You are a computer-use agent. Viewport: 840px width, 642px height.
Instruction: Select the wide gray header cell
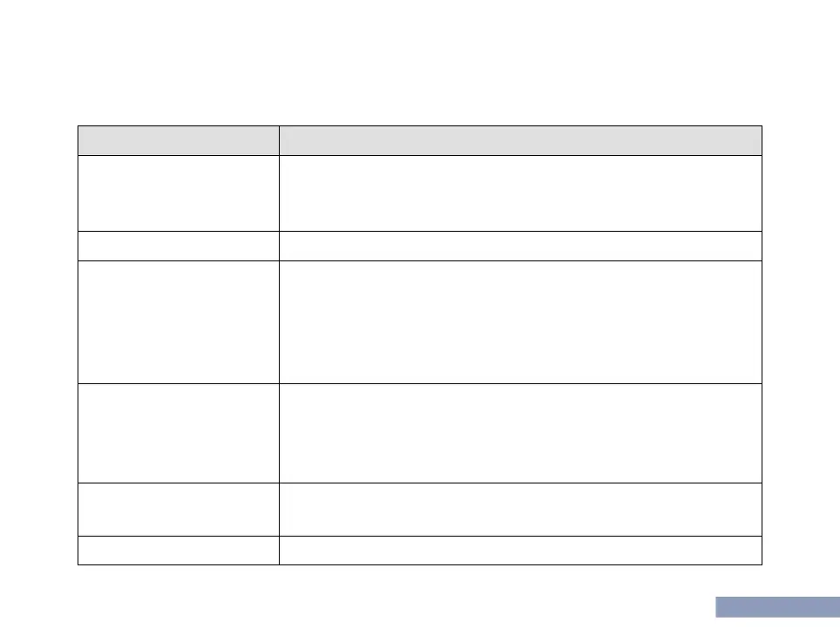point(521,141)
